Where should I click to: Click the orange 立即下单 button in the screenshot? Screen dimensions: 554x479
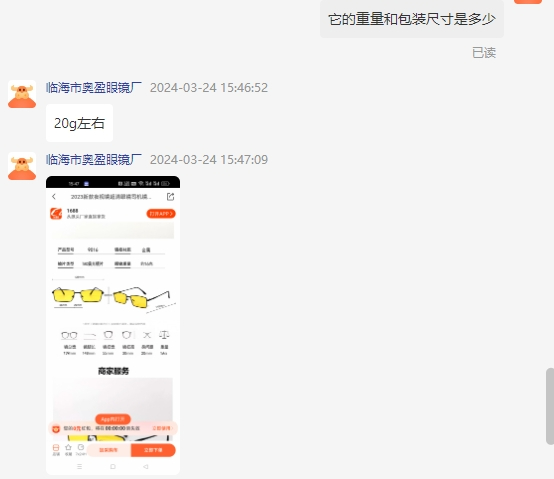153,450
